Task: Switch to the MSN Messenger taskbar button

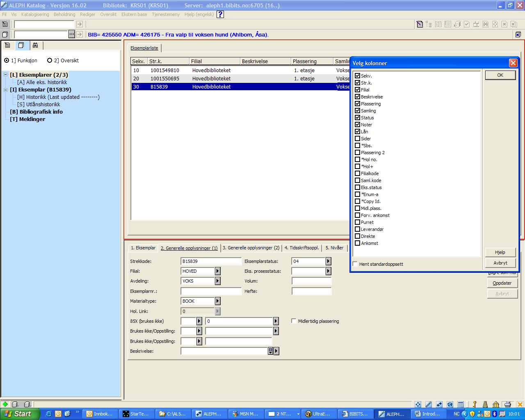Action: point(246,414)
